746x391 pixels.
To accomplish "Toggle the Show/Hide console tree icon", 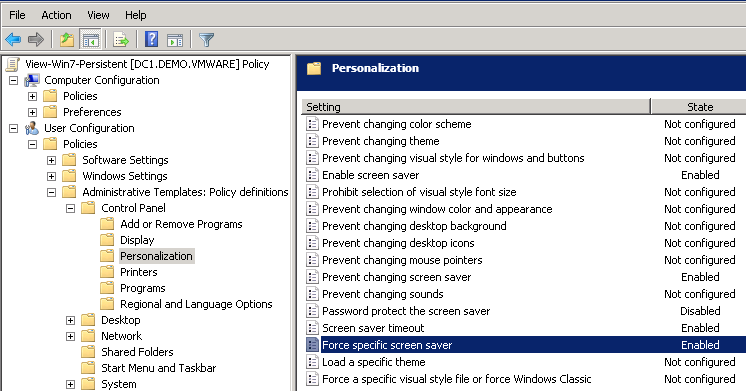I will click(90, 39).
